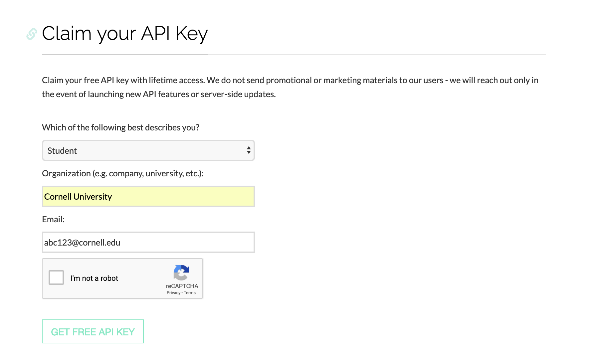Image resolution: width=603 pixels, height=364 pixels.
Task: Click the up-down arrows on the dropdown
Action: (249, 150)
